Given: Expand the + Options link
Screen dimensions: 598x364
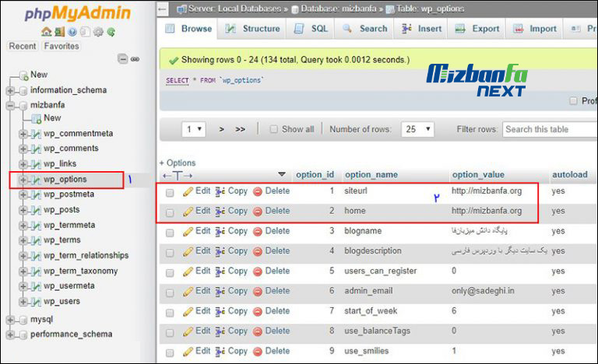Looking at the screenshot, I should (178, 163).
